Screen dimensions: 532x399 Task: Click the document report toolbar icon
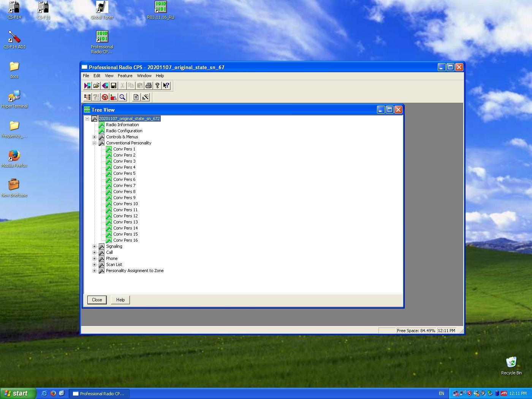136,97
